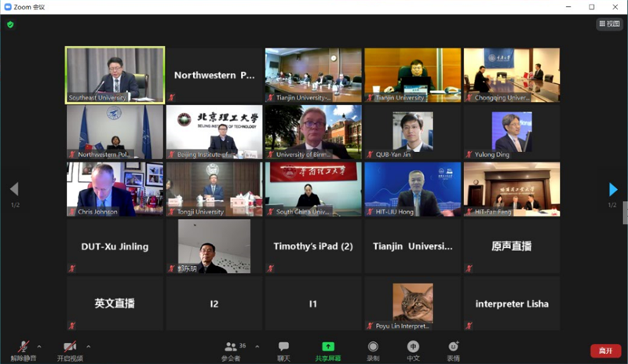Viewport: 628px width, 364px height.
Task: Click the vertical scrollbar on right edge
Action: click(x=625, y=213)
